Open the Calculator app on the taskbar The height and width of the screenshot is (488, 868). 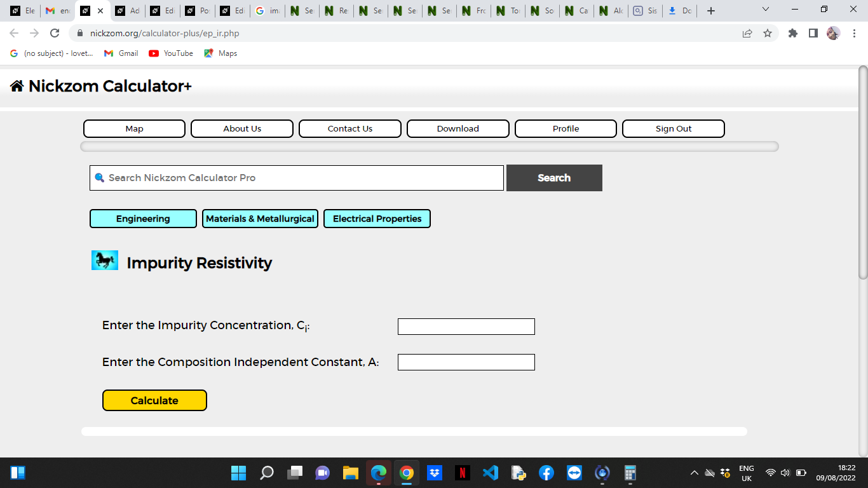click(x=630, y=473)
